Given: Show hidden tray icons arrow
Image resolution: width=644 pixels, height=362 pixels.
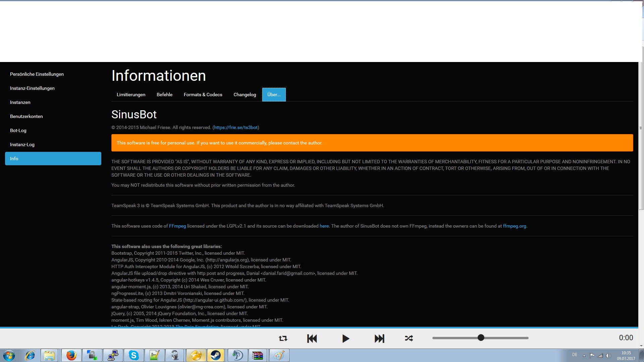Looking at the screenshot, I should (584, 356).
